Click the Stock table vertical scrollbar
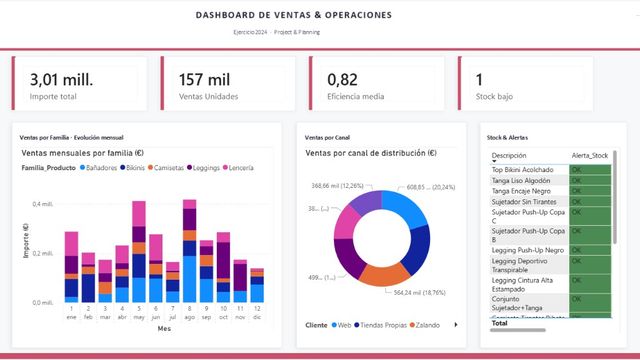Image resolution: width=640 pixels, height=360 pixels. (615, 197)
